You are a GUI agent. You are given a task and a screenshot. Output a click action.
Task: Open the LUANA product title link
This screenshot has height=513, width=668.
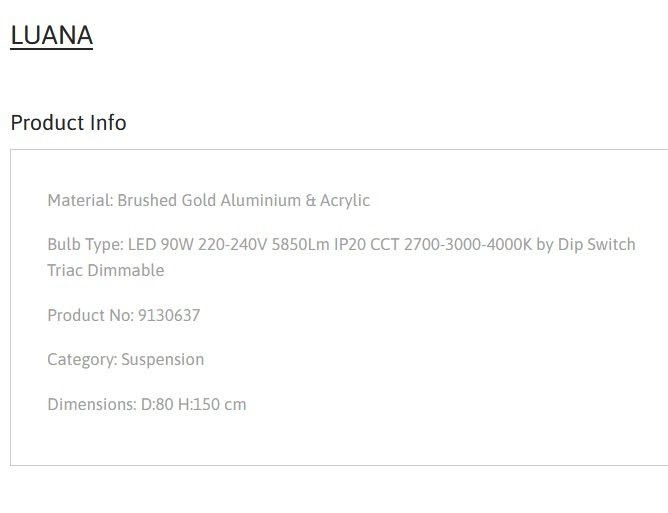[x=52, y=35]
